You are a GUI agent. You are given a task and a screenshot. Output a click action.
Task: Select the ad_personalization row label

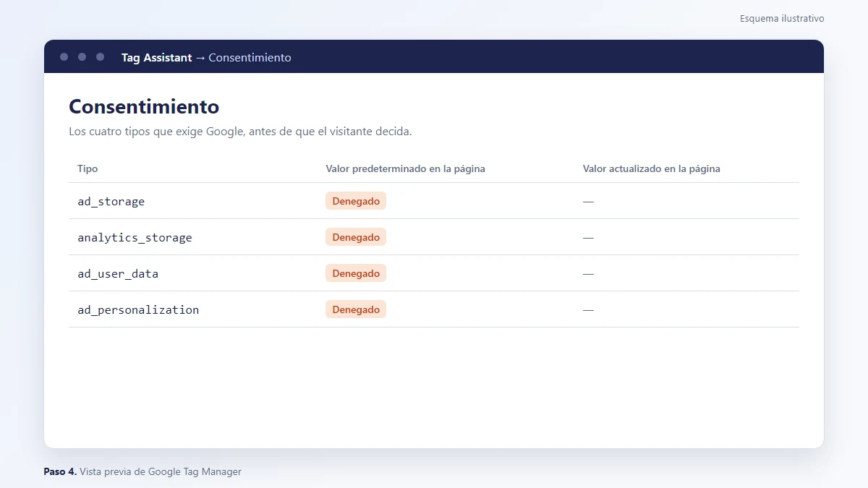tap(138, 310)
